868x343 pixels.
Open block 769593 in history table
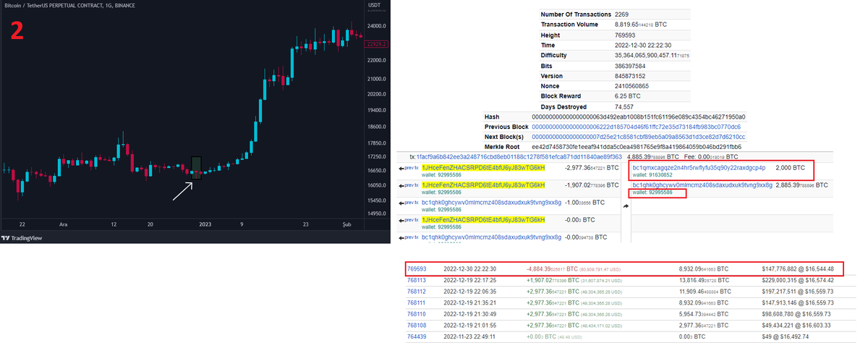tap(417, 269)
